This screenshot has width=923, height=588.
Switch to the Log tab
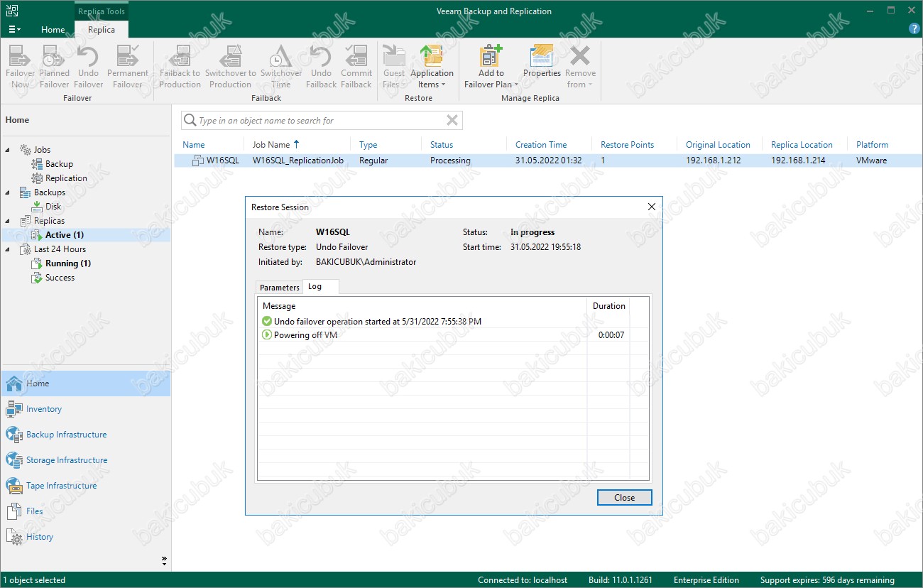coord(320,287)
